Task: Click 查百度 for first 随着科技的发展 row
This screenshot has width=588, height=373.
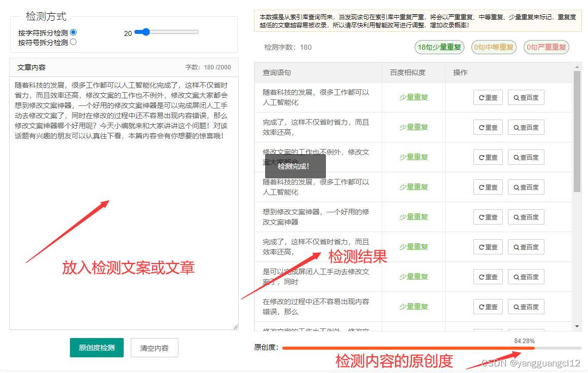Action: click(526, 97)
